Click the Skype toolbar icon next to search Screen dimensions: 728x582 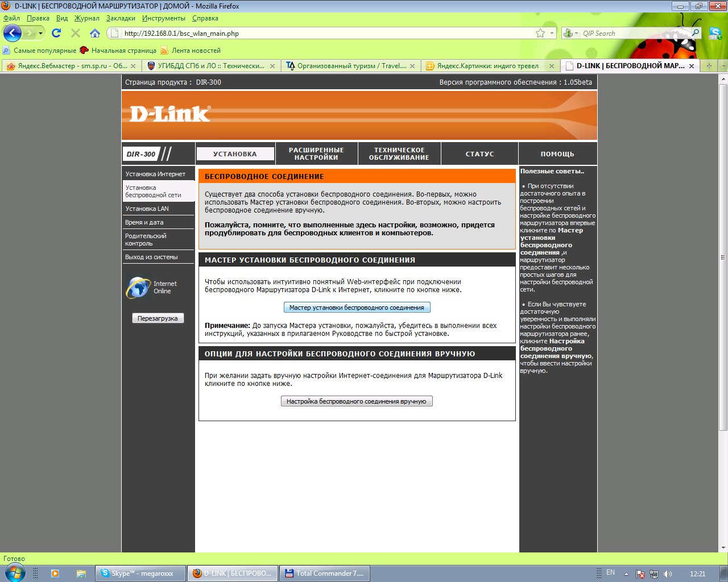[x=714, y=33]
